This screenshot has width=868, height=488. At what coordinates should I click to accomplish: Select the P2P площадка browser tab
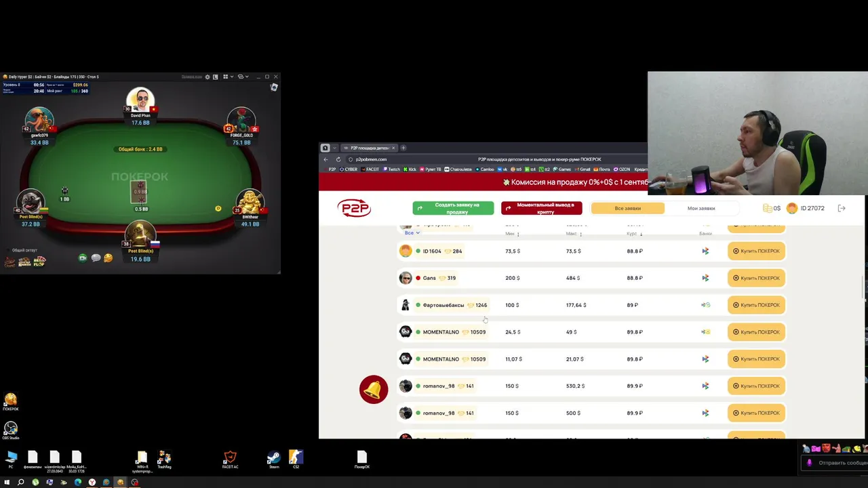tap(369, 148)
